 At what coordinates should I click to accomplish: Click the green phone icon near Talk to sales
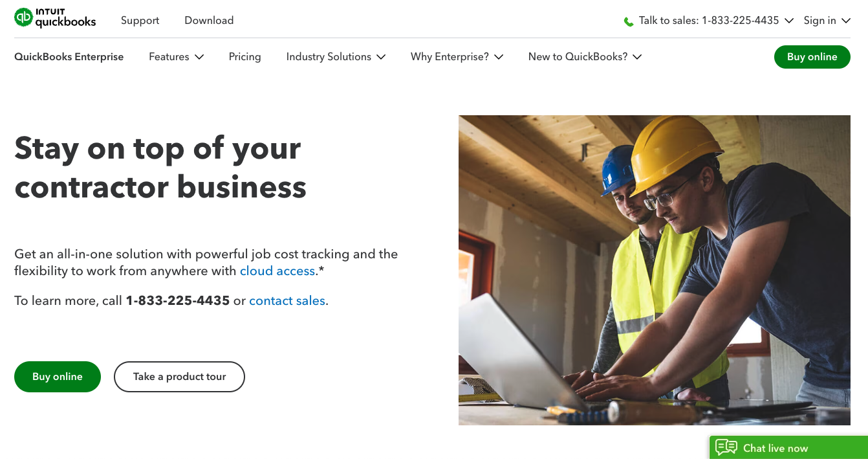pyautogui.click(x=628, y=21)
